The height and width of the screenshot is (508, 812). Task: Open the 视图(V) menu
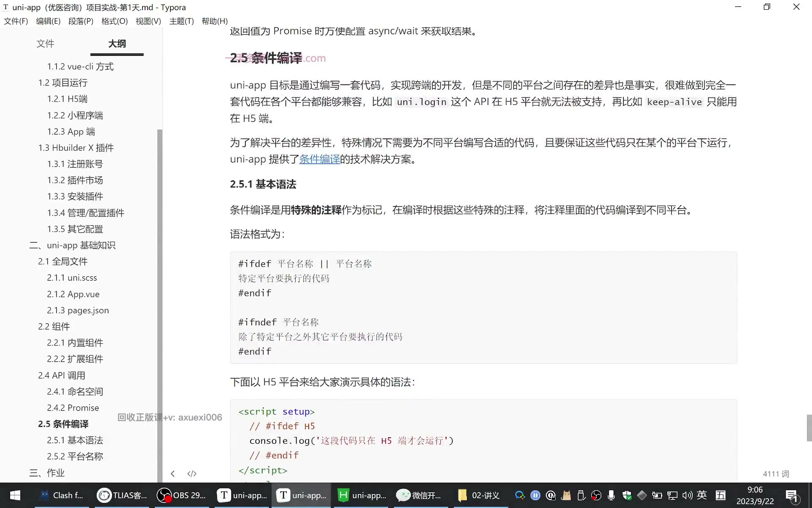point(148,21)
